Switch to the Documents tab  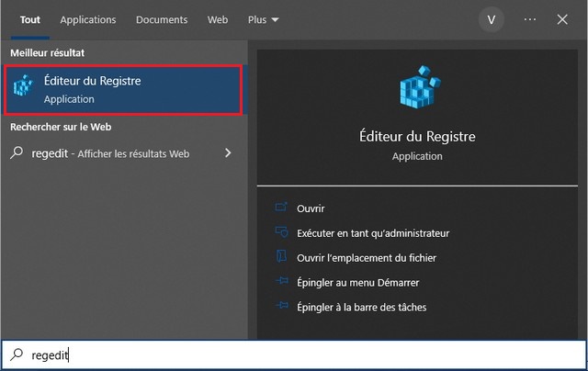(162, 19)
